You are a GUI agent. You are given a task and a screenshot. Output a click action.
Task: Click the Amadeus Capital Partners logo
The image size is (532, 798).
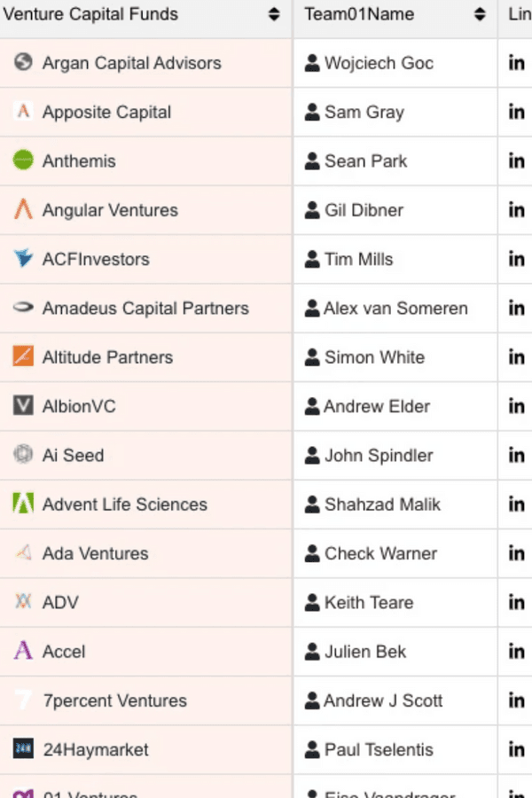[23, 308]
